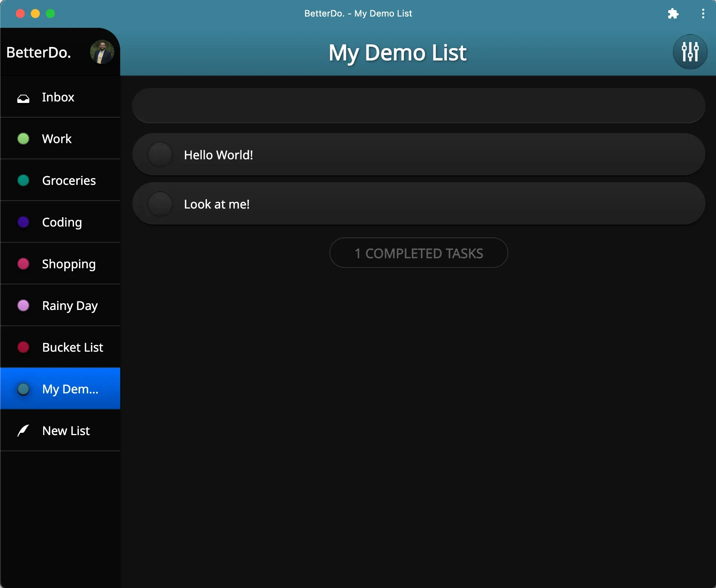Open the three-dot overflow menu
Viewport: 716px width, 588px height.
(702, 14)
